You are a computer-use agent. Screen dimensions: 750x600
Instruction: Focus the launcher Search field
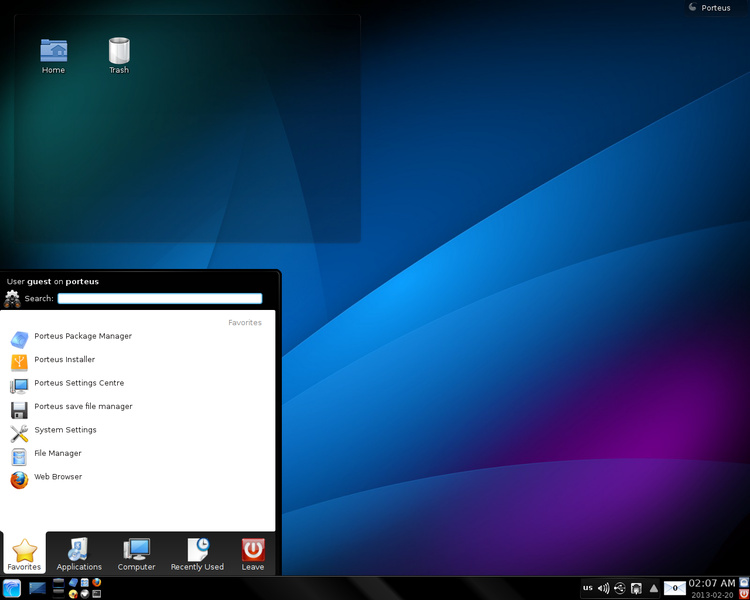(160, 299)
